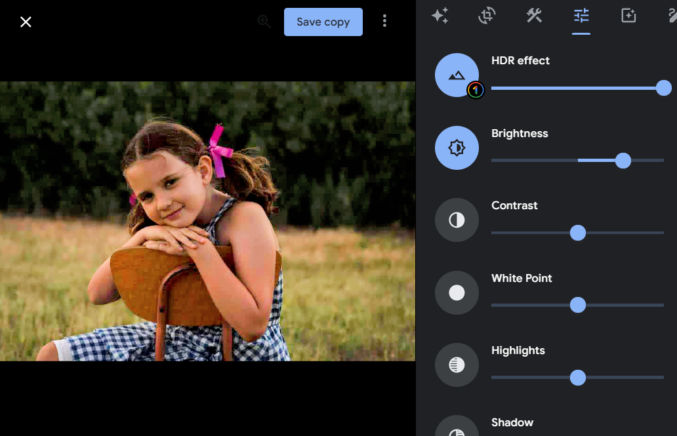Open the Filters tab with plus sparkle
The width and height of the screenshot is (677, 436).
(628, 16)
